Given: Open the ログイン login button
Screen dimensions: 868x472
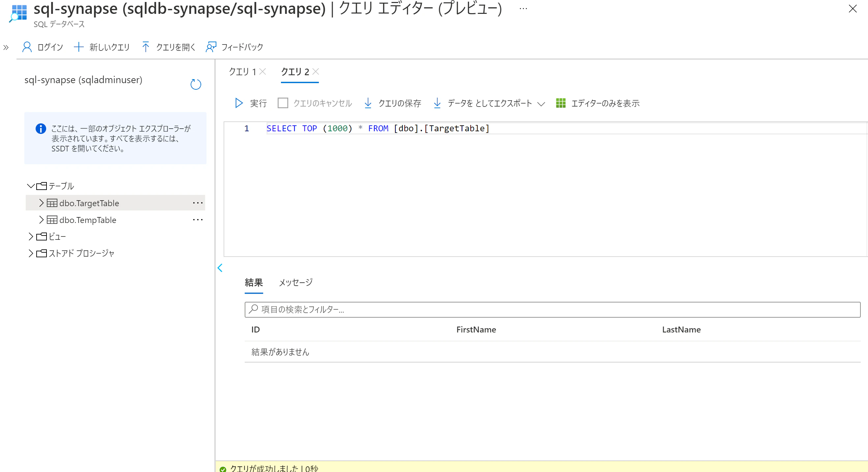Looking at the screenshot, I should pyautogui.click(x=50, y=47).
